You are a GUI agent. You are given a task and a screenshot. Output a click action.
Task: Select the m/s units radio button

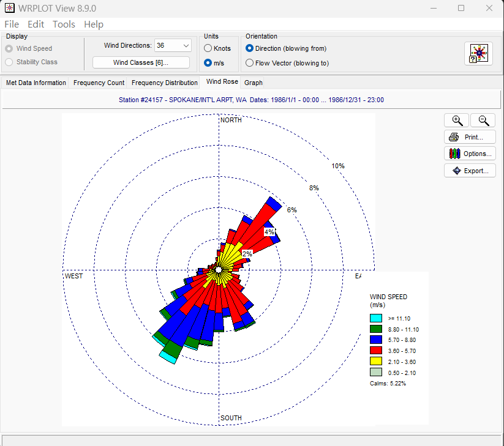click(208, 63)
